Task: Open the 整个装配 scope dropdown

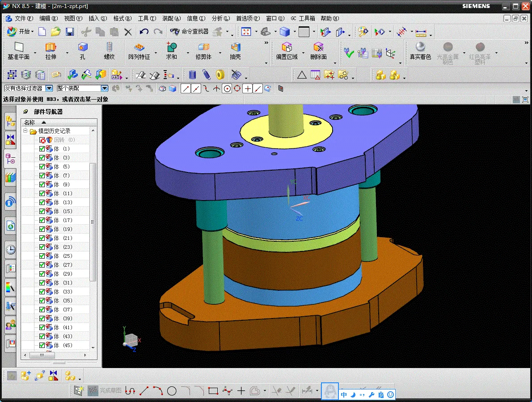Action: [x=104, y=88]
